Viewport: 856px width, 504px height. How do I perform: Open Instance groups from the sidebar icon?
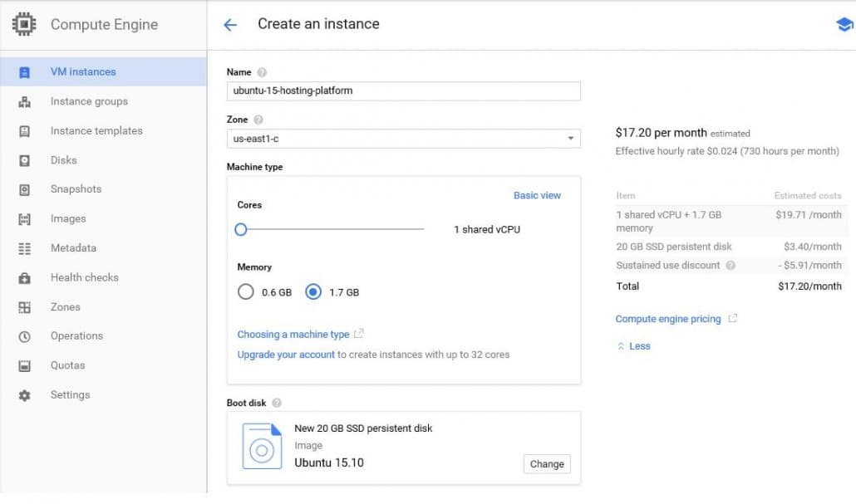tap(27, 101)
